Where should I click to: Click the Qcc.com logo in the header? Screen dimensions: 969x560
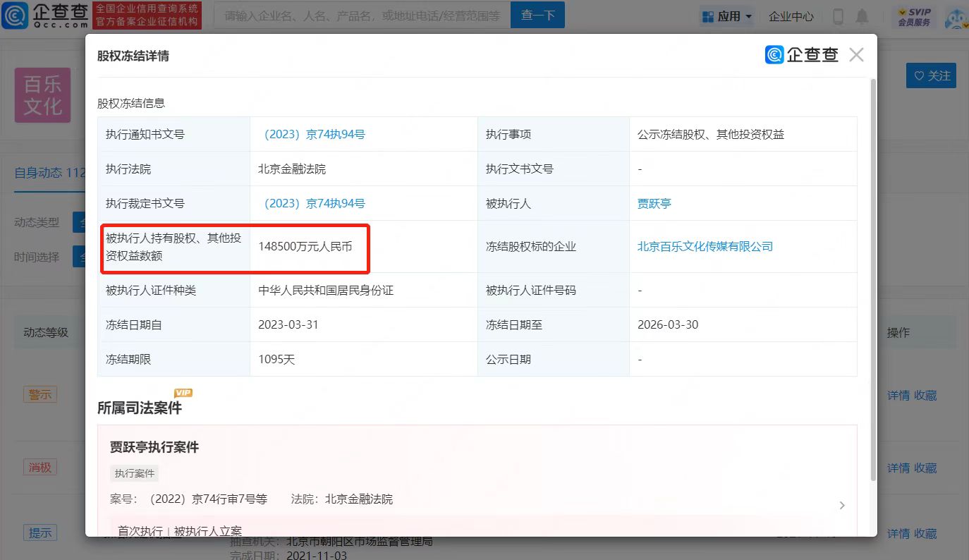click(x=45, y=16)
